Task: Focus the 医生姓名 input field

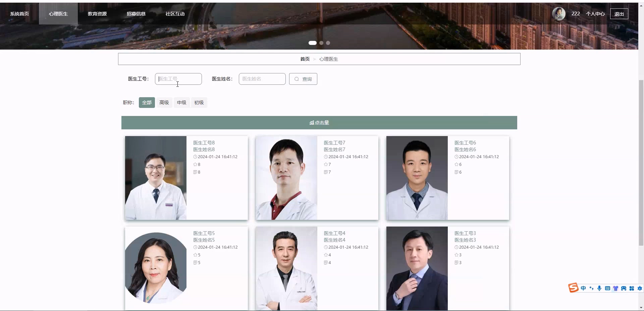Action: (x=262, y=79)
